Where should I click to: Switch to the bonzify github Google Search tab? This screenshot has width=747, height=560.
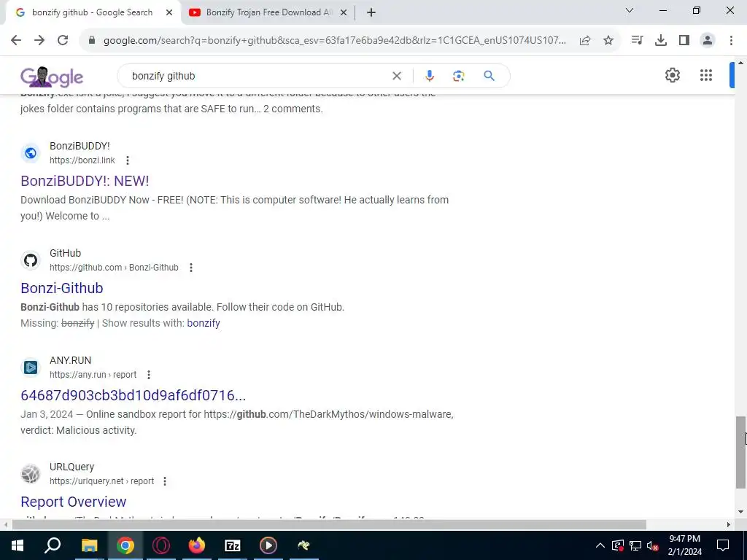pyautogui.click(x=93, y=12)
